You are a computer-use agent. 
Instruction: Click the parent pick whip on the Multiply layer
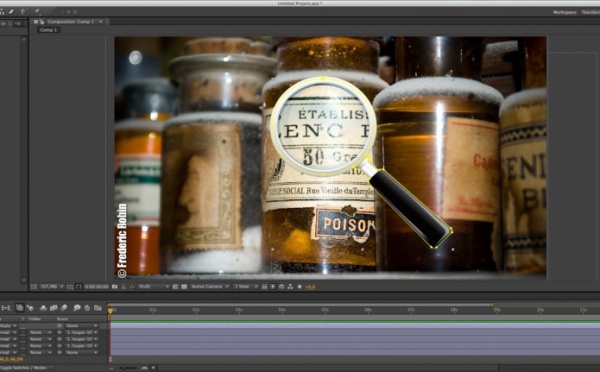click(x=59, y=326)
